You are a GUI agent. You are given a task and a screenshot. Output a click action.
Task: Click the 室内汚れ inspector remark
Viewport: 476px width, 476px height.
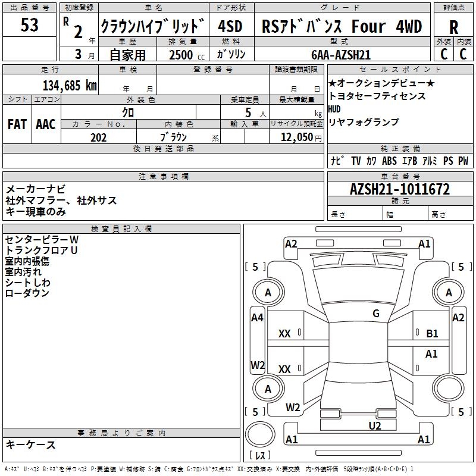coord(23,272)
